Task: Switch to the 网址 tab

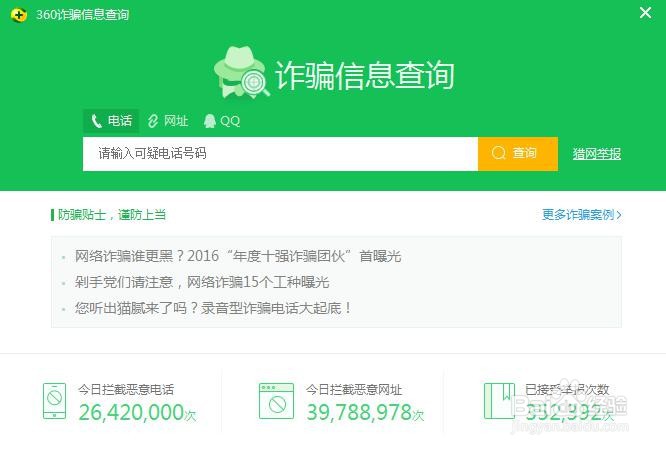Action: point(168,121)
